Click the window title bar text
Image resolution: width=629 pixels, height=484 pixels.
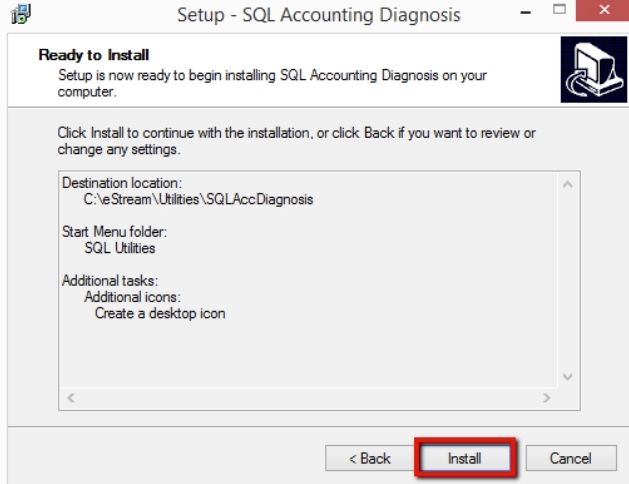click(x=318, y=15)
